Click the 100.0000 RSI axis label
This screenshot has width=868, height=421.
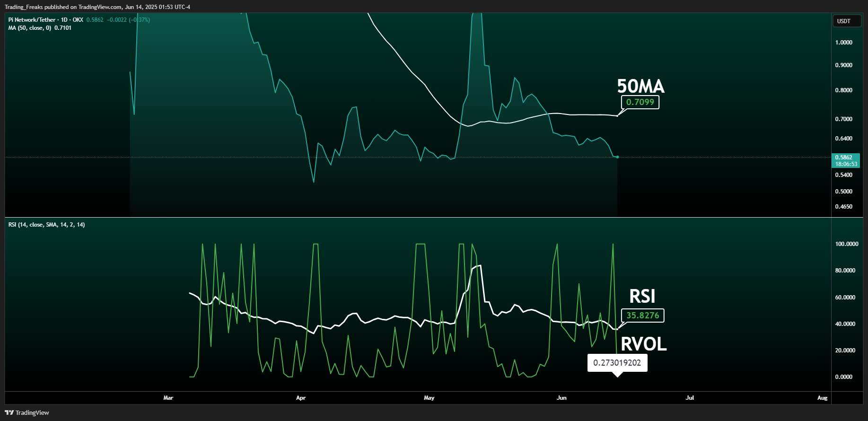pyautogui.click(x=847, y=244)
